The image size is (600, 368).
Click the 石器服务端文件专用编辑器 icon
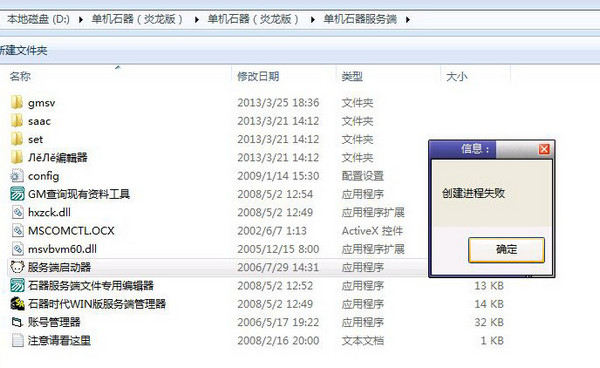(x=17, y=285)
